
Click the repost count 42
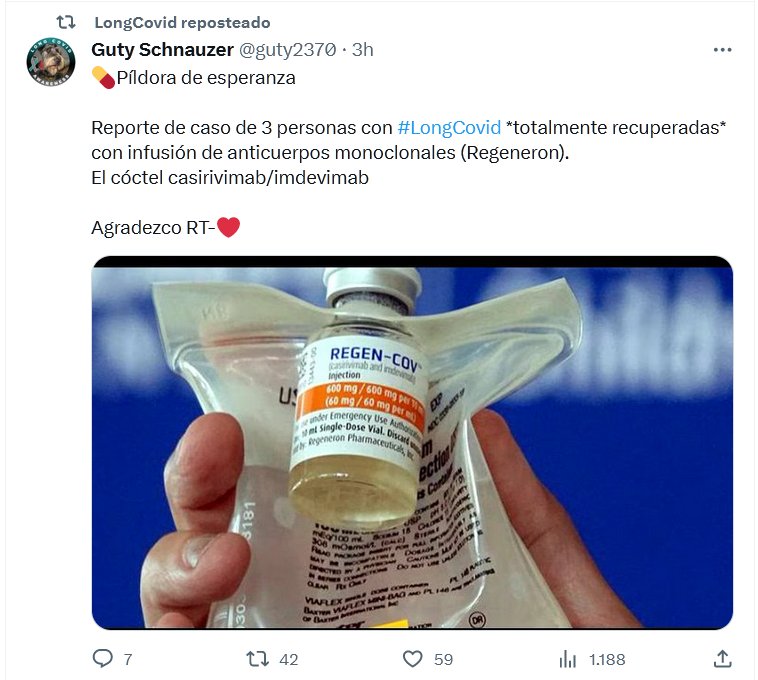[x=289, y=659]
